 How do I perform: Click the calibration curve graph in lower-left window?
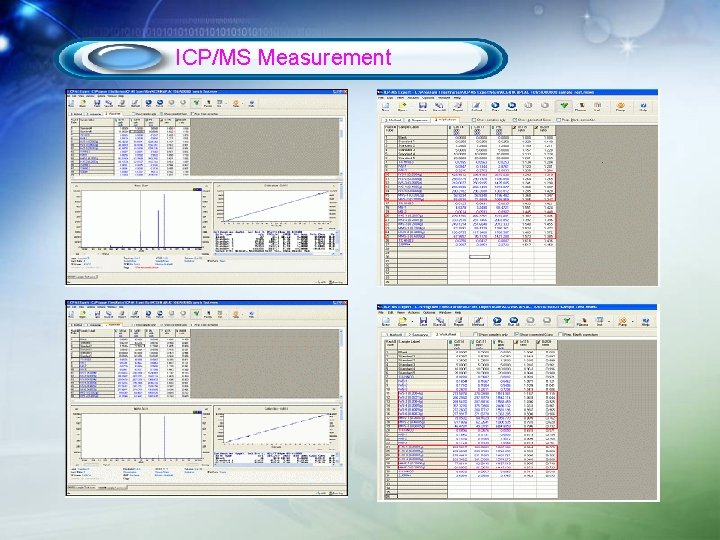click(x=276, y=428)
